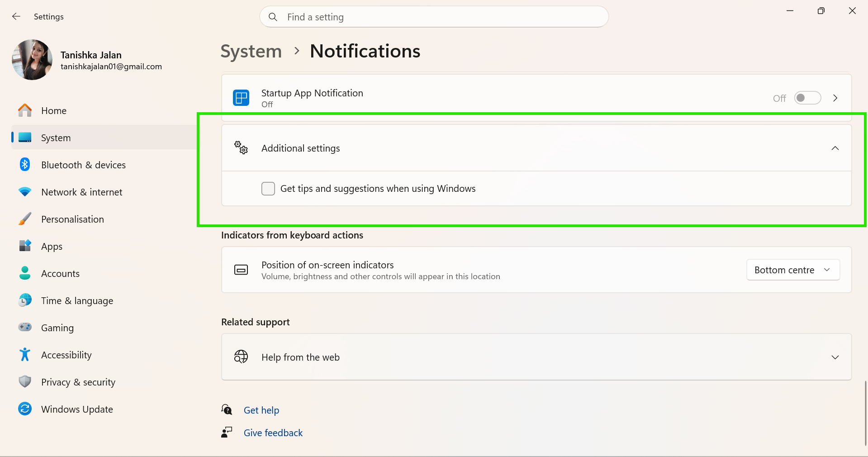868x457 pixels.
Task: Click Tanishka Jalan account name
Action: coord(91,55)
